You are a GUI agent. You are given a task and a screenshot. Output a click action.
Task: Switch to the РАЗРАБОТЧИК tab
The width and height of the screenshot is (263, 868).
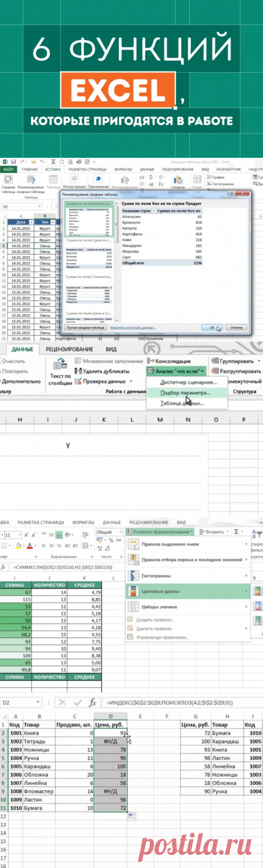(x=228, y=169)
